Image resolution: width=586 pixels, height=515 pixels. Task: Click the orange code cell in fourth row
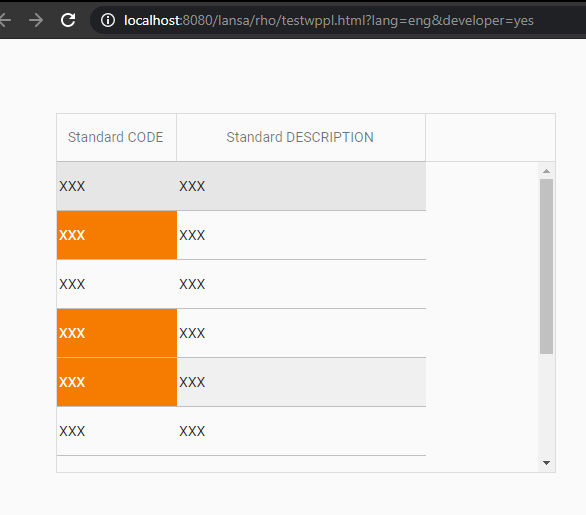pos(117,333)
